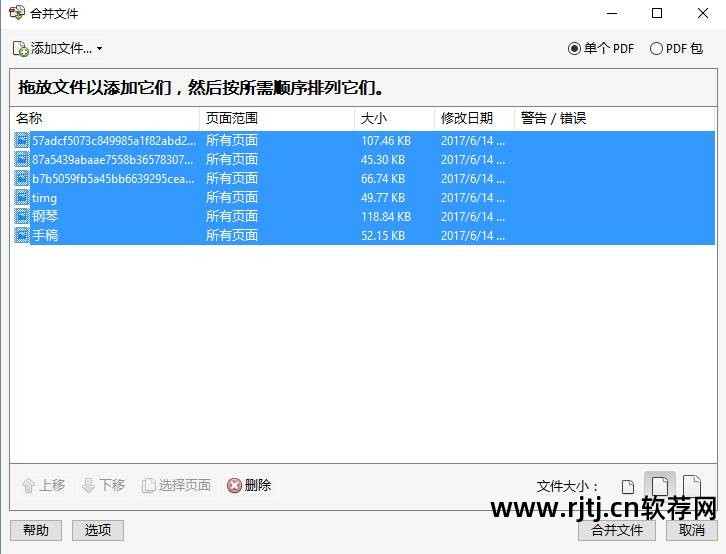Click the 66.74 KB size cell

coord(383,179)
